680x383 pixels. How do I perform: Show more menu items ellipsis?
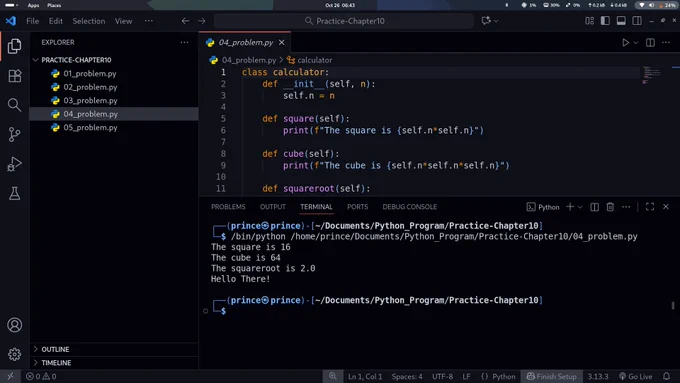(x=149, y=21)
